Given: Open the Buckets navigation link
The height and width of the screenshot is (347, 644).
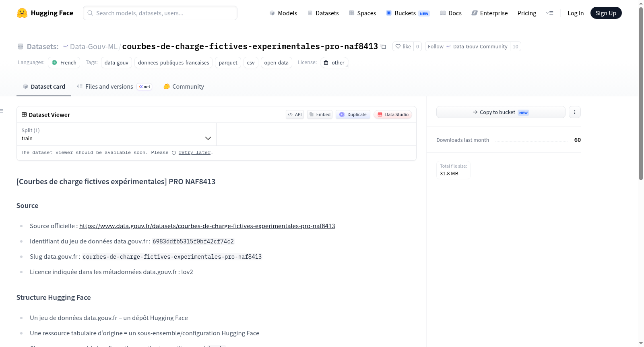Looking at the screenshot, I should 408,13.
